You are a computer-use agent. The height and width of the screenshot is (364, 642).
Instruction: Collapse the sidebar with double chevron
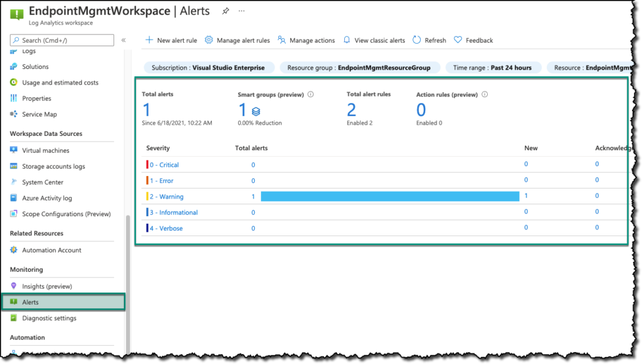[x=124, y=40]
